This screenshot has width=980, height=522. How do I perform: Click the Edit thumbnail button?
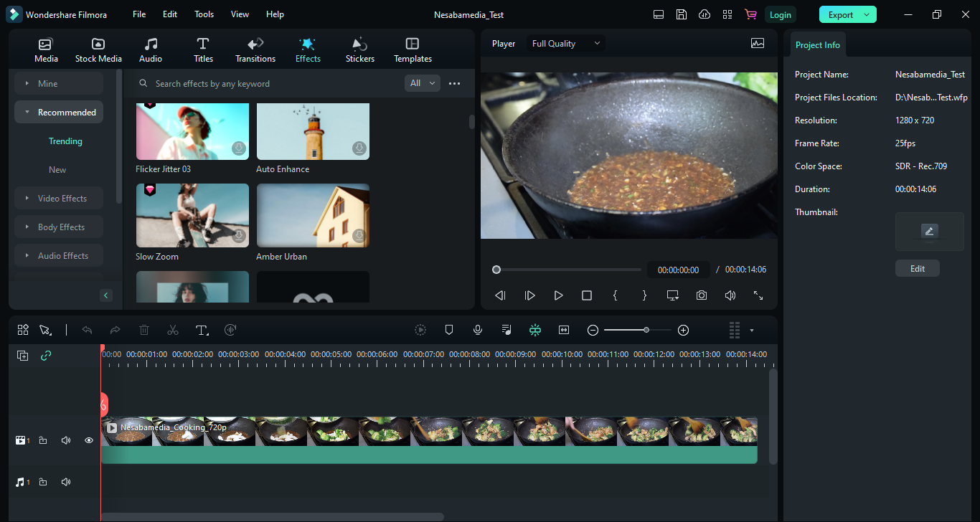point(917,268)
